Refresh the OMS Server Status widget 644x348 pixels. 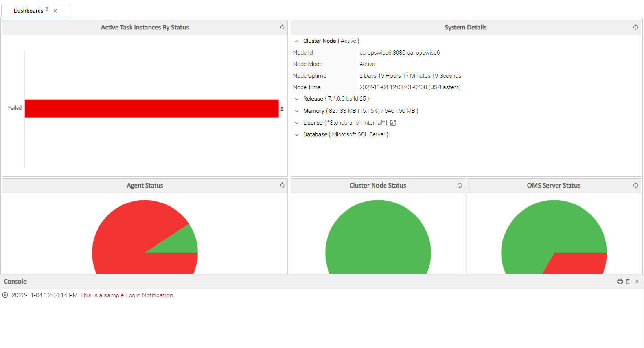(635, 186)
